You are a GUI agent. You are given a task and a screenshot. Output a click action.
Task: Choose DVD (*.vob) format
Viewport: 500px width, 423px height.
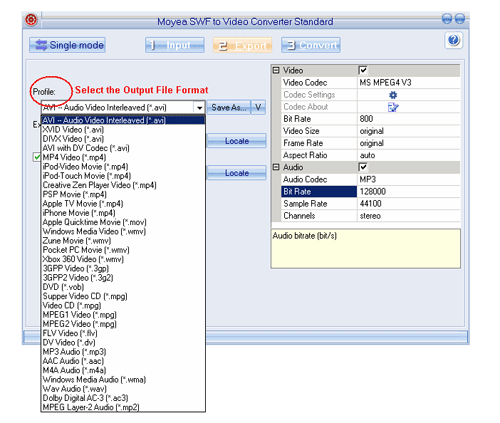point(123,287)
